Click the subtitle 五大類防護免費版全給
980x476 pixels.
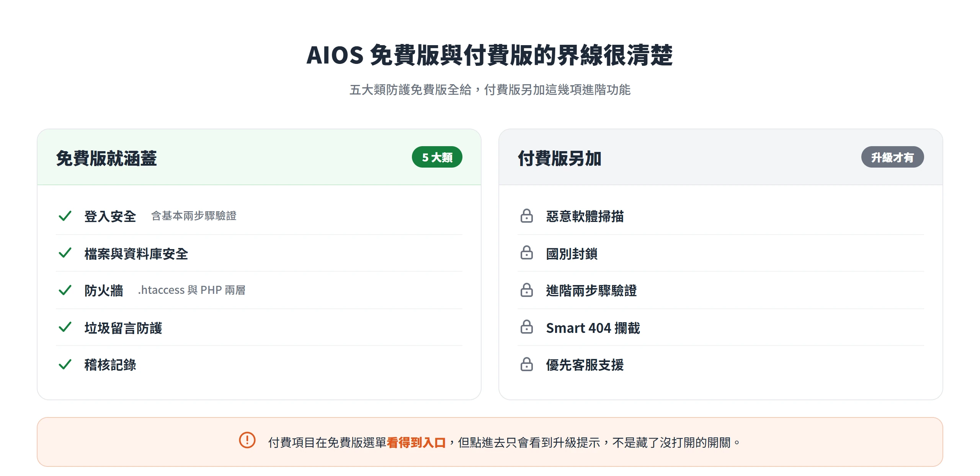pyautogui.click(x=410, y=90)
